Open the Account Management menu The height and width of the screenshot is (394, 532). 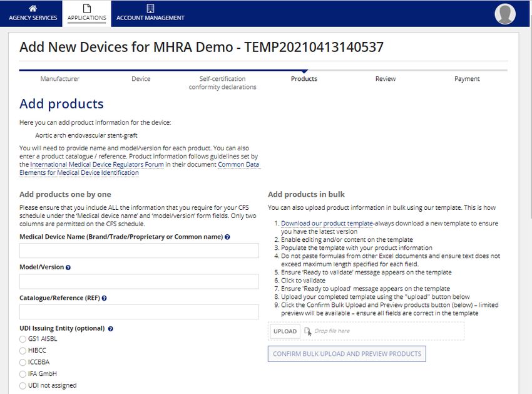point(150,18)
